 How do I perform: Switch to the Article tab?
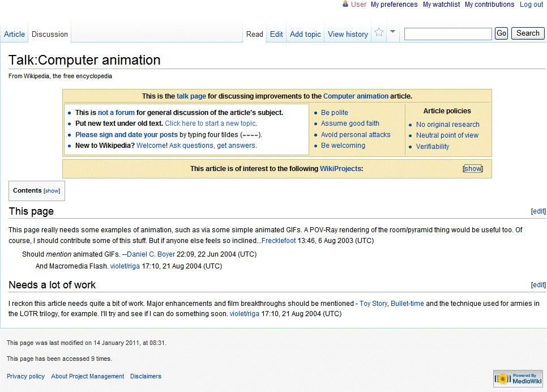tap(14, 34)
